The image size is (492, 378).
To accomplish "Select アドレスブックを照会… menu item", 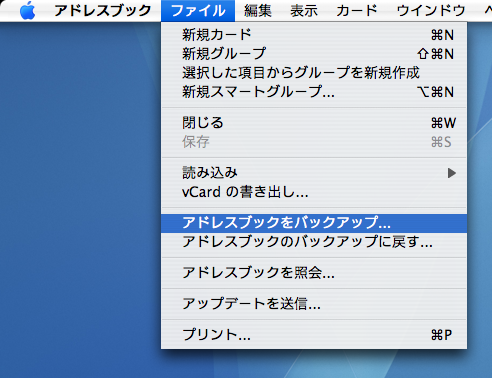I will click(x=314, y=273).
